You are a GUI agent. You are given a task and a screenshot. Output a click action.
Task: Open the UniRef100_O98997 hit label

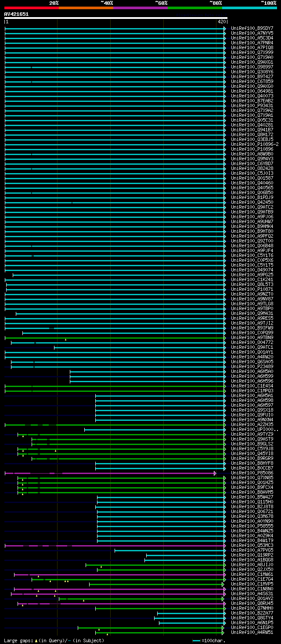click(252, 67)
